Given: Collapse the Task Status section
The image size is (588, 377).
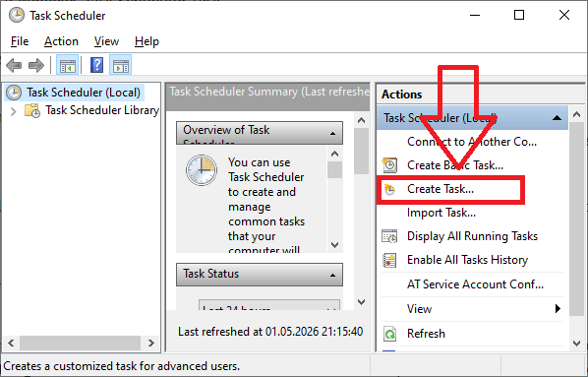Looking at the screenshot, I should pyautogui.click(x=332, y=276).
